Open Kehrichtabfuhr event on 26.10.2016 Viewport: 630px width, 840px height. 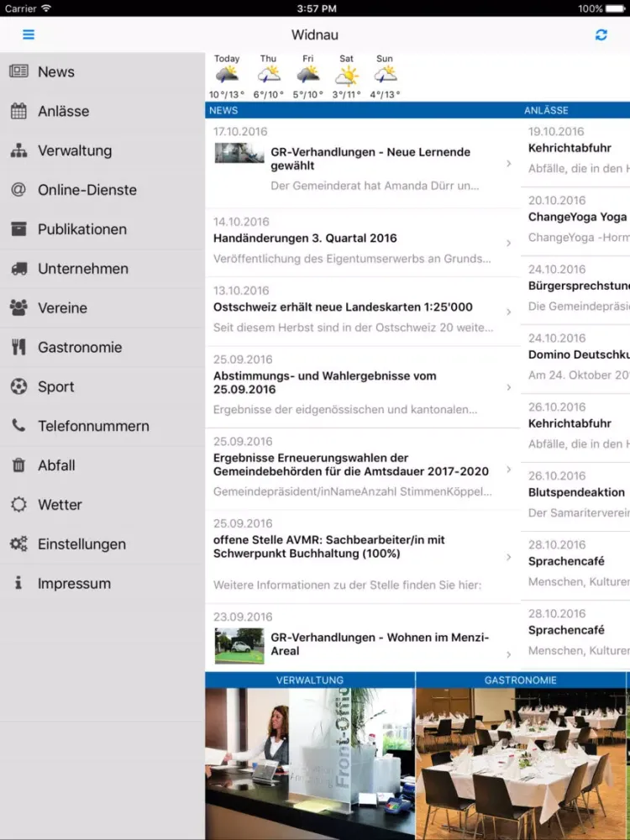[575, 428]
